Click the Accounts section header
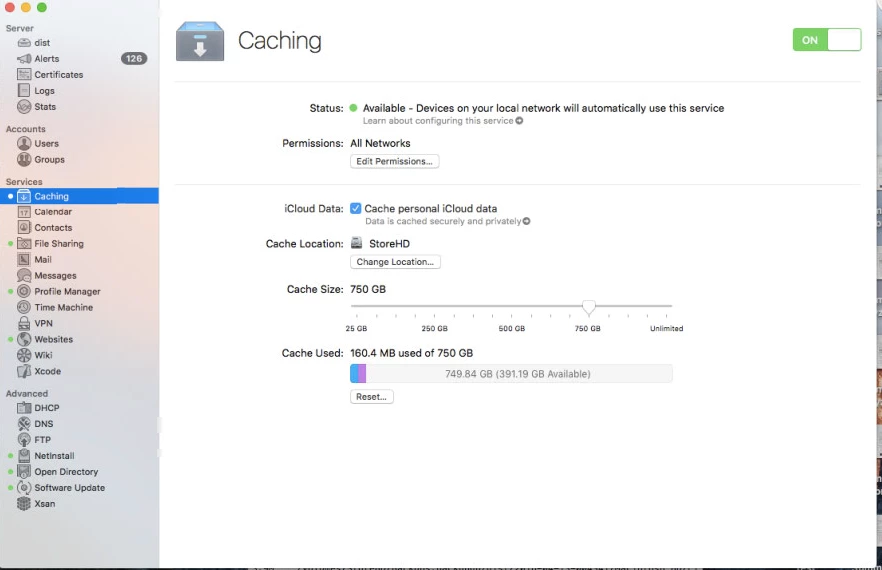 25,129
